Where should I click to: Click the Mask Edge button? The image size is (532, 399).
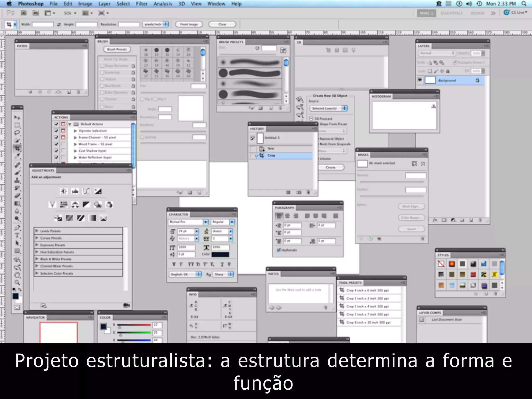411,206
